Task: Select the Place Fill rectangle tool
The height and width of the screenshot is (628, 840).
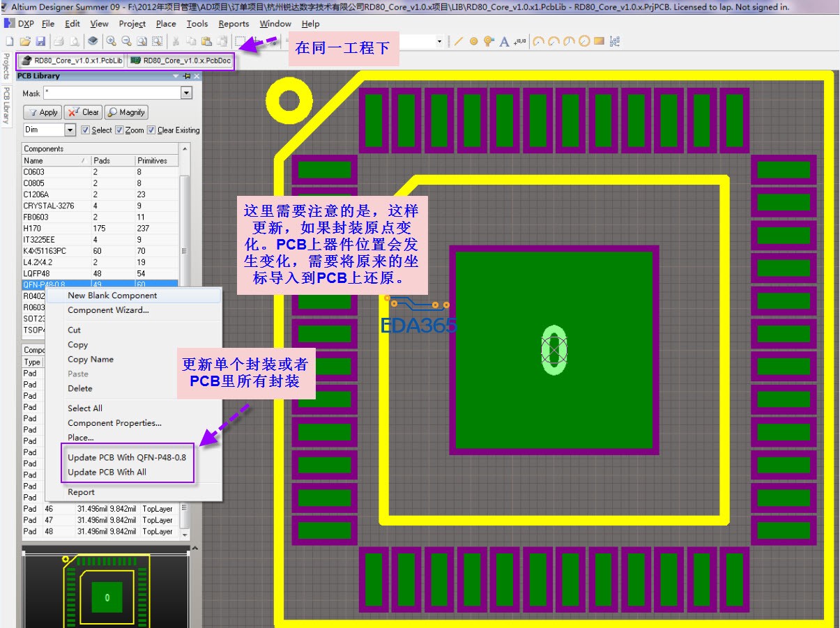Action: (599, 41)
